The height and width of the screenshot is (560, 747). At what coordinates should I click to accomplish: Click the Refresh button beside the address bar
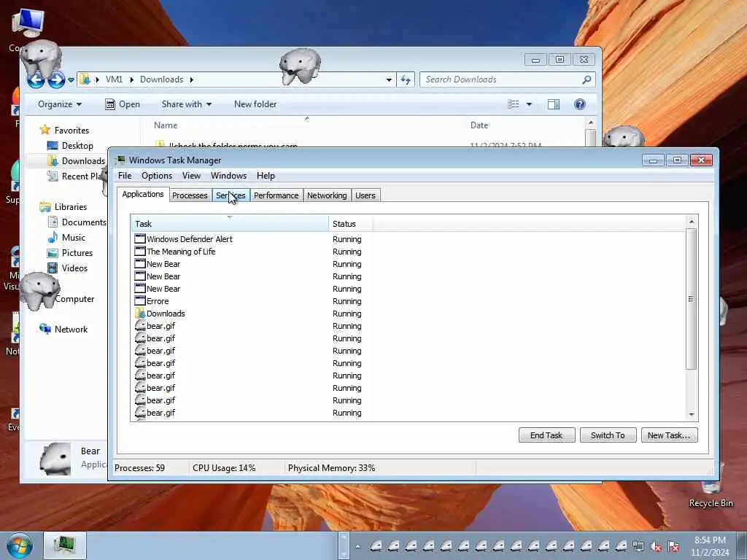[406, 79]
